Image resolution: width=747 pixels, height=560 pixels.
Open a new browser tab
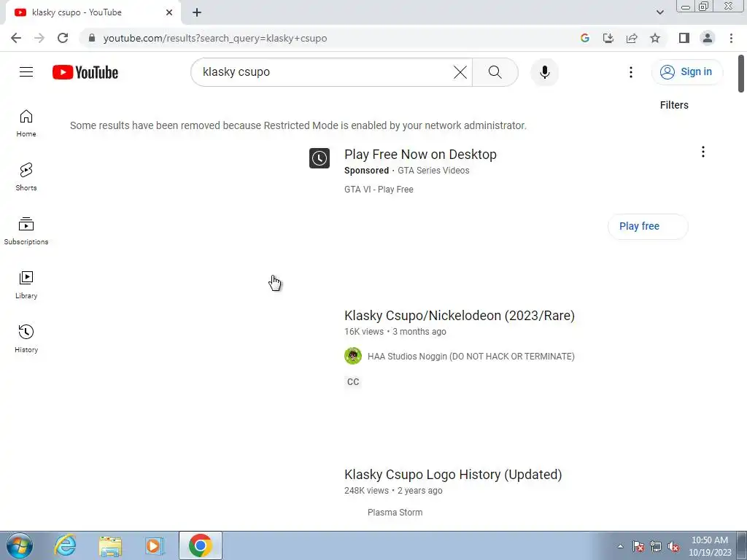pos(197,12)
